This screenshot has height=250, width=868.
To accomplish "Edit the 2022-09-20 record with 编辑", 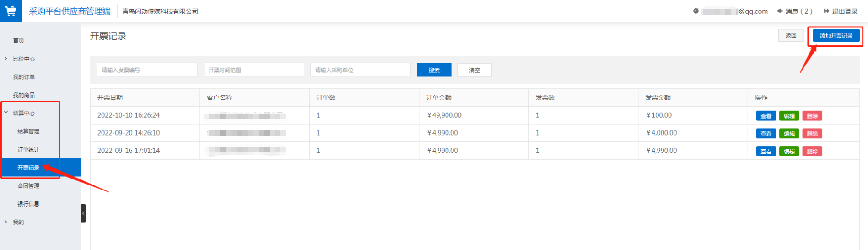I will tap(789, 134).
